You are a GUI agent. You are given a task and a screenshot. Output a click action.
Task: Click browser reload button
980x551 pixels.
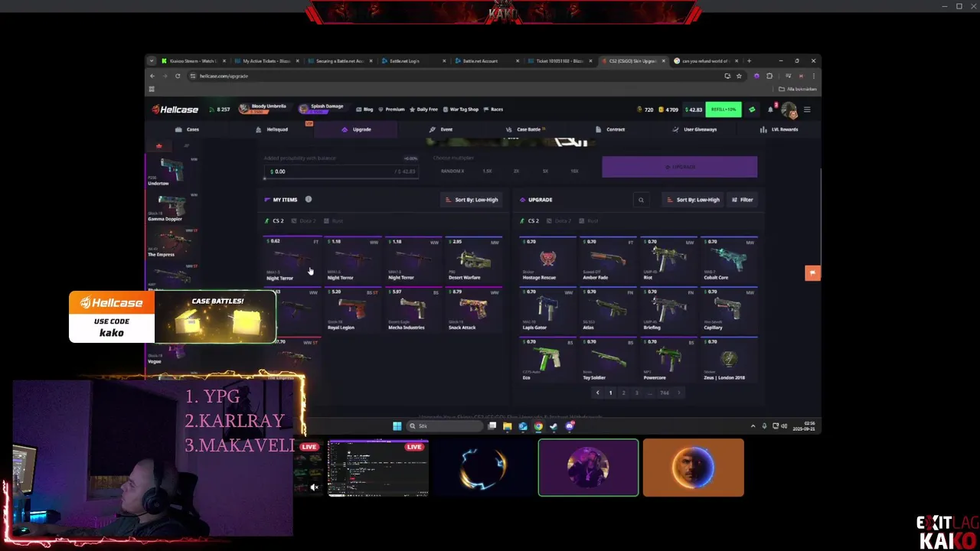(178, 76)
